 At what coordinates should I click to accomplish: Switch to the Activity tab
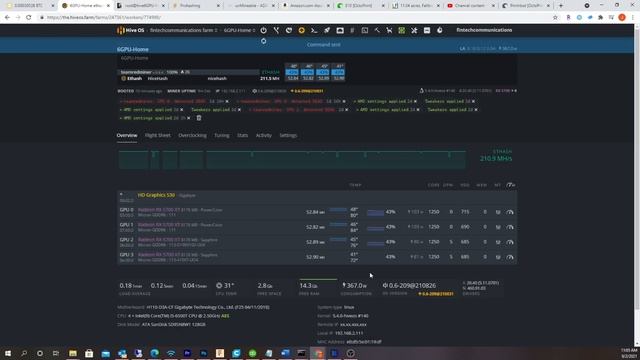point(264,136)
